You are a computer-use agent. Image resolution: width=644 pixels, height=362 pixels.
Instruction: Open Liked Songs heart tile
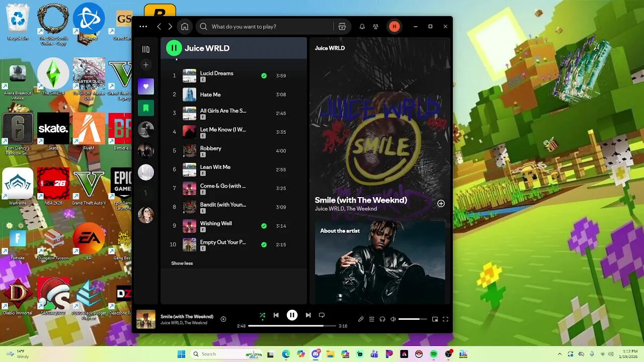coord(146,86)
